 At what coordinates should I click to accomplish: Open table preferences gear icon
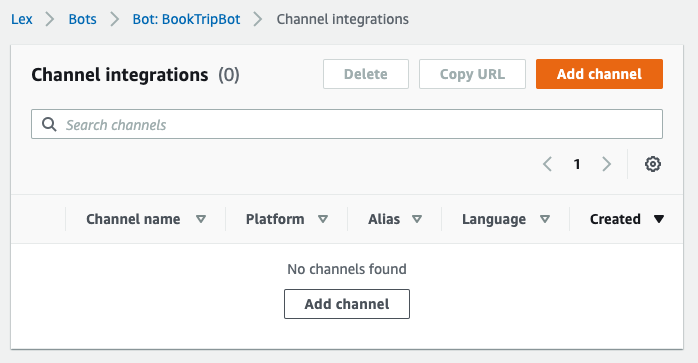pos(653,164)
